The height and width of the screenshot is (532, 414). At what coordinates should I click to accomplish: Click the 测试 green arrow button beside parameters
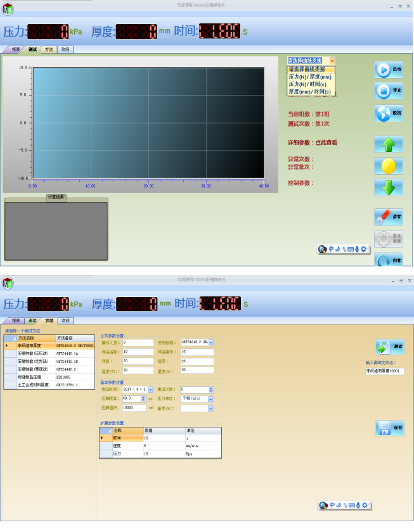tap(389, 346)
